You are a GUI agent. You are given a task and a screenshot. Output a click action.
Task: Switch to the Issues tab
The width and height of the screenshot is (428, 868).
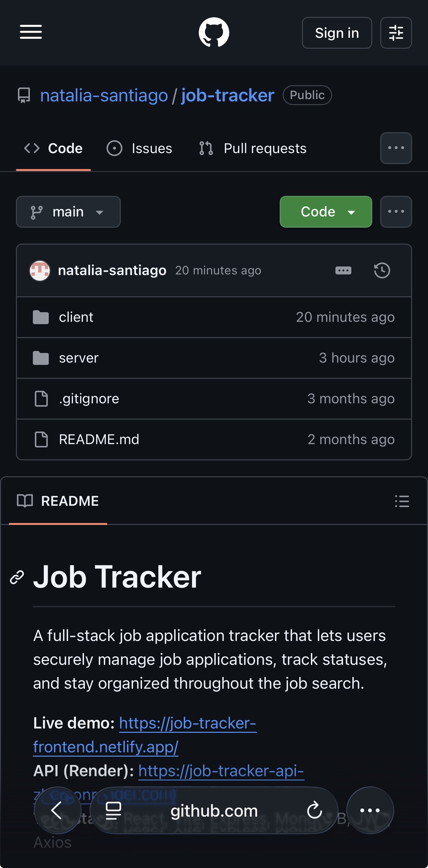(x=139, y=148)
